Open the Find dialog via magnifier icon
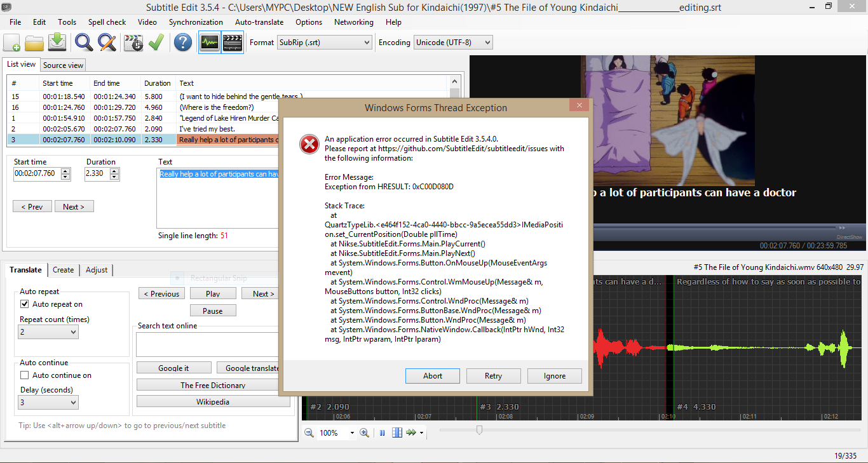Screen dimensions: 868x463 [x=83, y=42]
